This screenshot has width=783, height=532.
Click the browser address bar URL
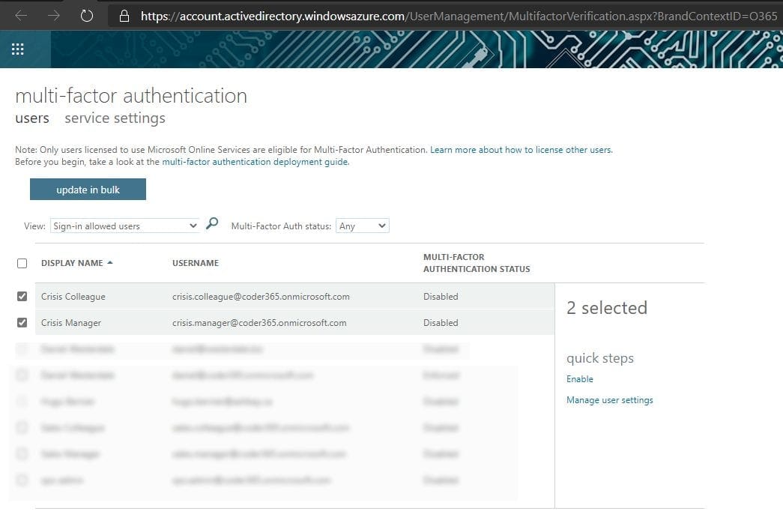pyautogui.click(x=450, y=16)
